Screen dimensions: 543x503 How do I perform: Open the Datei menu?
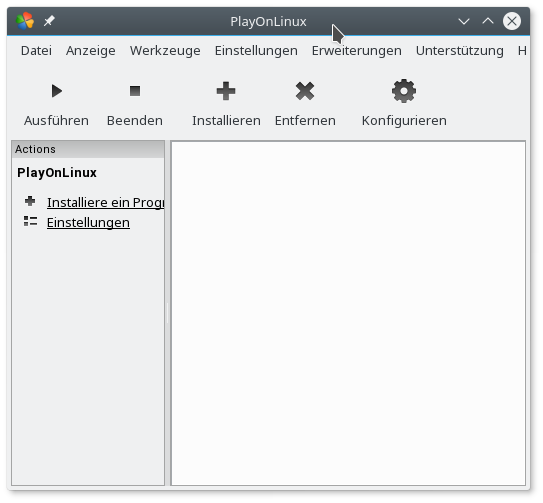pyautogui.click(x=36, y=51)
